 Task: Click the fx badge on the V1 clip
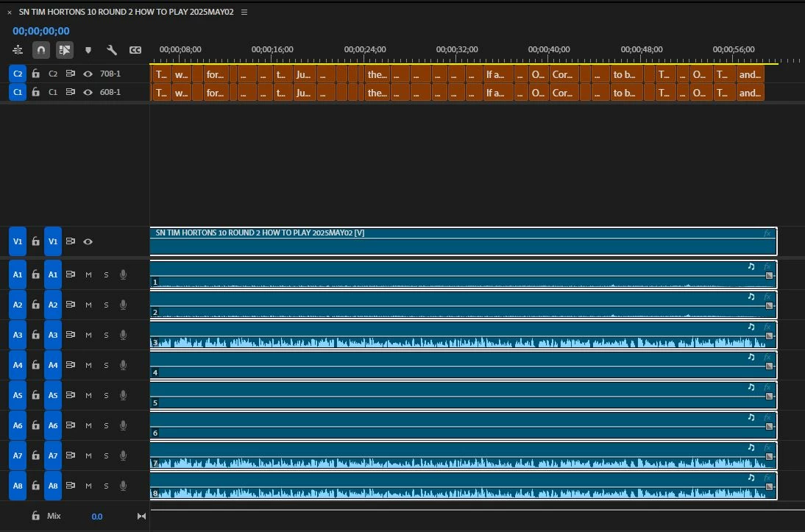click(x=767, y=234)
